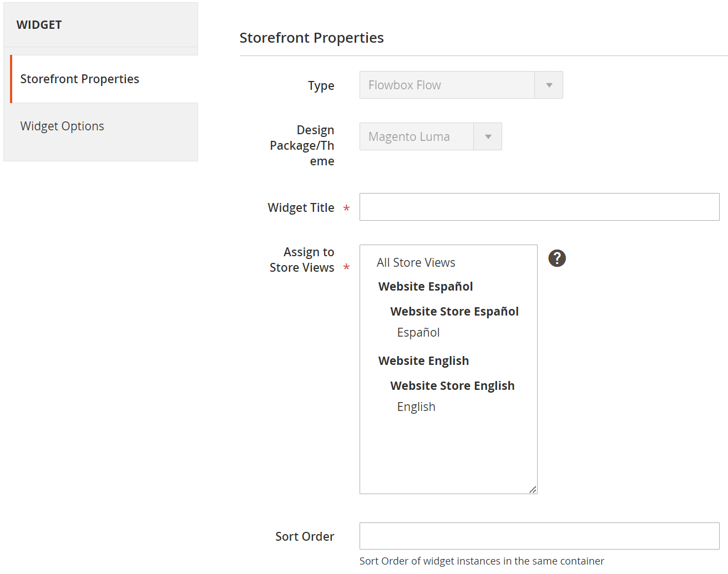The width and height of the screenshot is (728, 574).
Task: Select the English store view
Action: pos(416,407)
